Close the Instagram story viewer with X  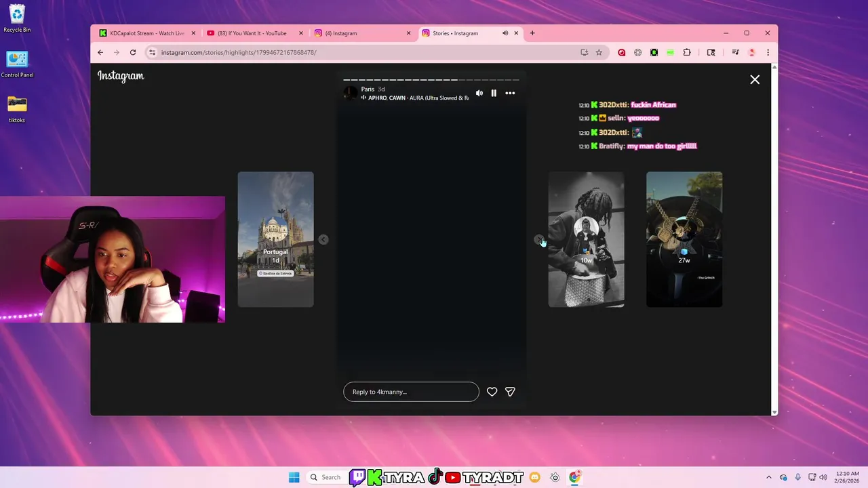[755, 79]
